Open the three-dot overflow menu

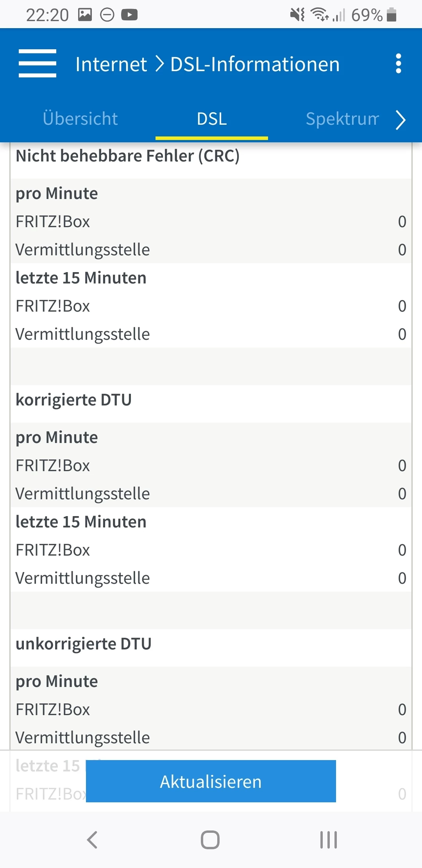pos(398,63)
